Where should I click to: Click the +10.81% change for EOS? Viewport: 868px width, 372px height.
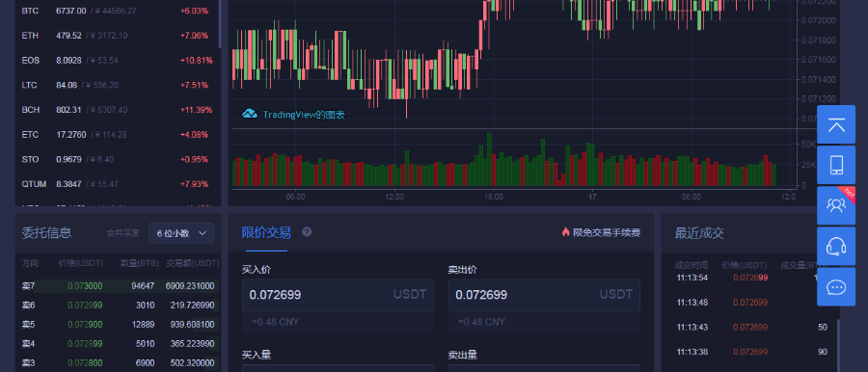[196, 61]
